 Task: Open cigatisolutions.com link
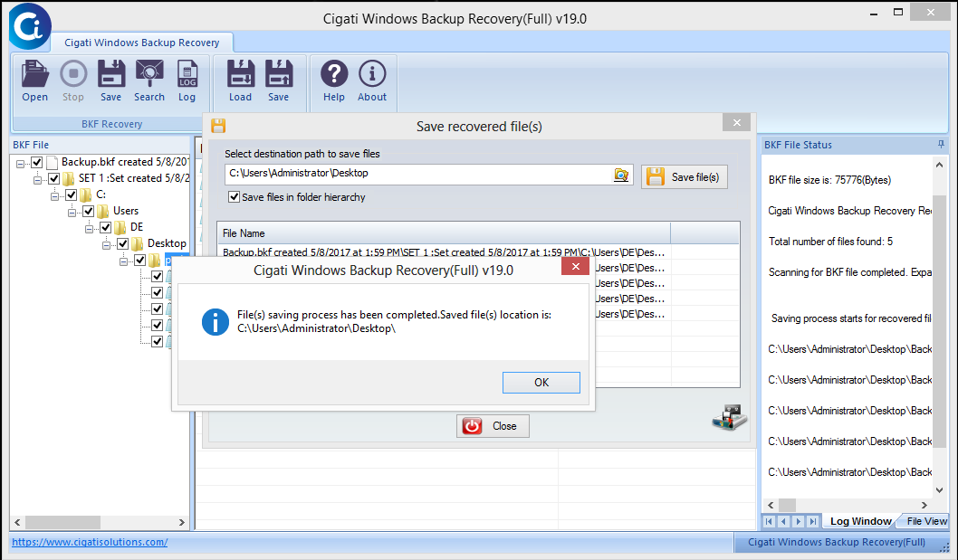tap(90, 542)
